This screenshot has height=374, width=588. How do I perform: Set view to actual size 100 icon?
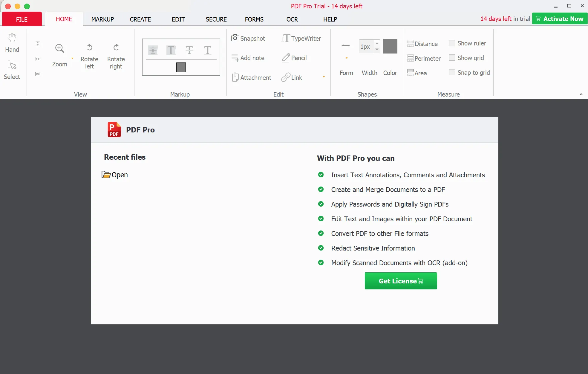38,74
